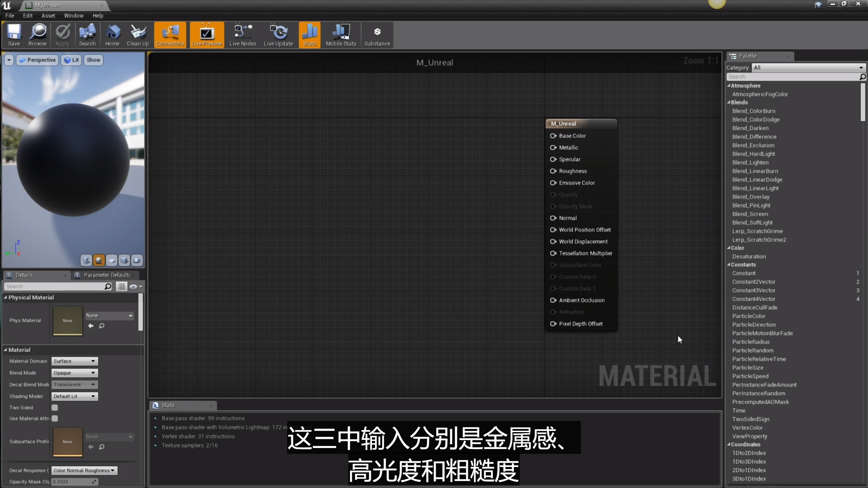The height and width of the screenshot is (488, 868).
Task: Switch to the Parameter Defaults tab
Action: point(106,275)
